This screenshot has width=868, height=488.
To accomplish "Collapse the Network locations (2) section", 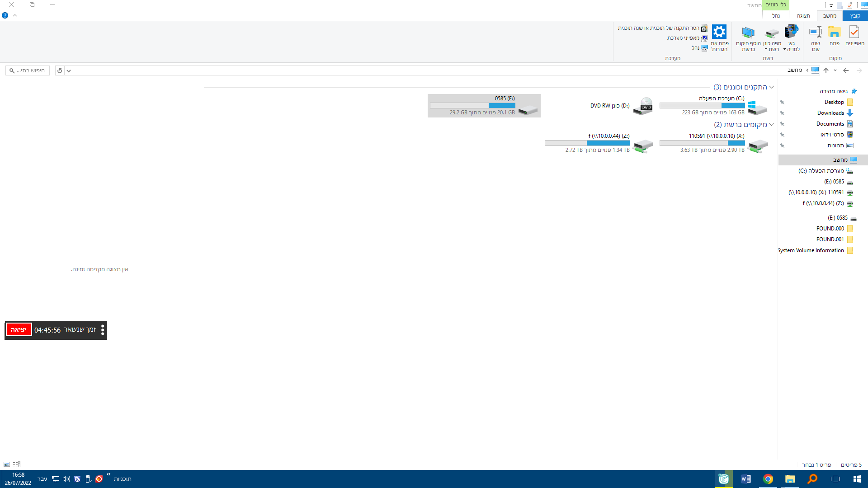I will (771, 125).
